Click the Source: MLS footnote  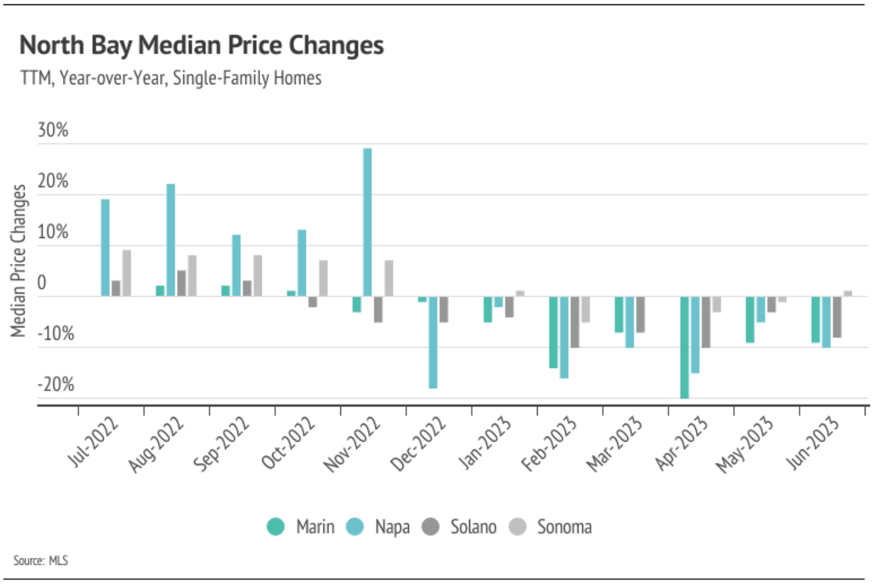40,560
